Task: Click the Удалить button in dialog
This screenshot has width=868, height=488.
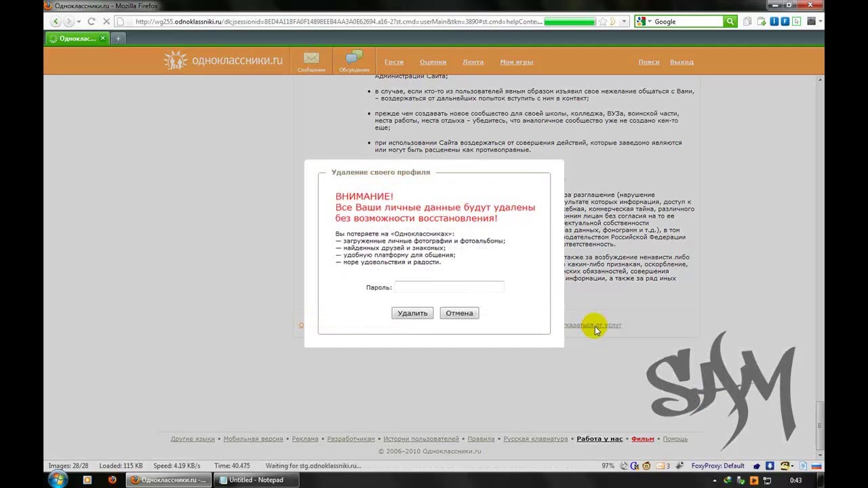Action: 412,313
